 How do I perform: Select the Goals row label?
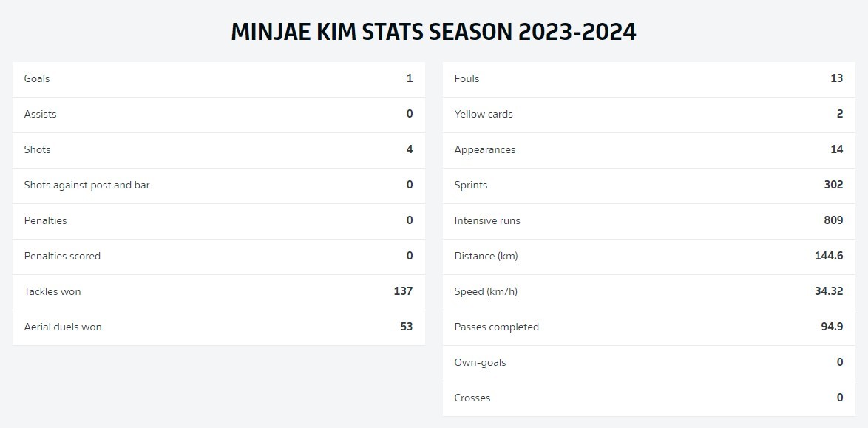point(37,78)
